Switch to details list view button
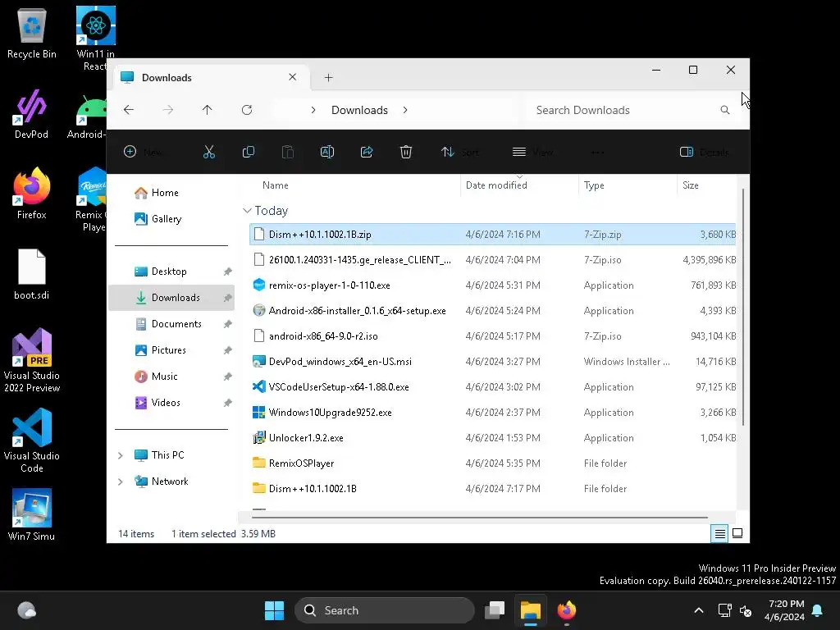The height and width of the screenshot is (630, 840). click(719, 533)
